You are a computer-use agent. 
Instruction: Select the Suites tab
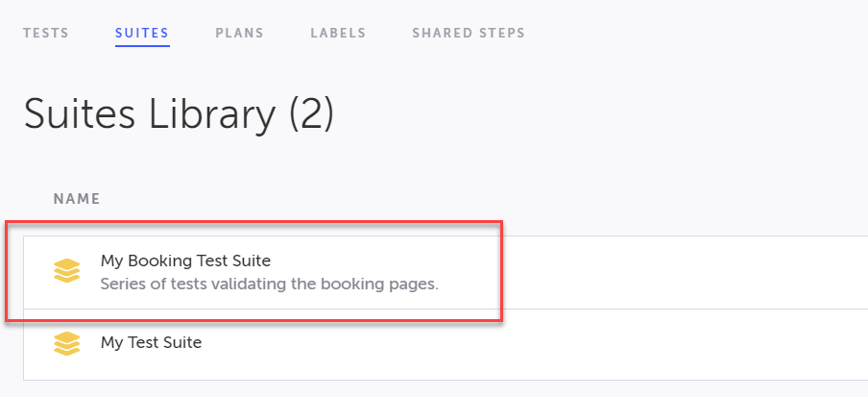click(142, 33)
